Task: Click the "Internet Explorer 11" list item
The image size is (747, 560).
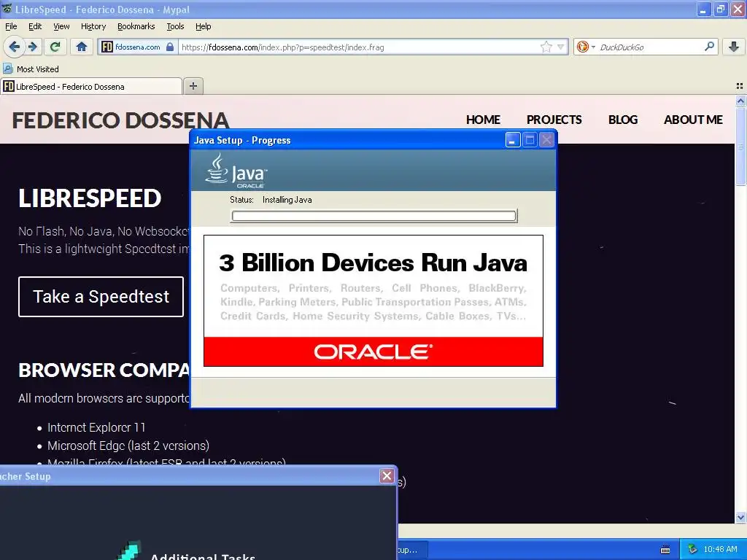Action: pyautogui.click(x=96, y=427)
